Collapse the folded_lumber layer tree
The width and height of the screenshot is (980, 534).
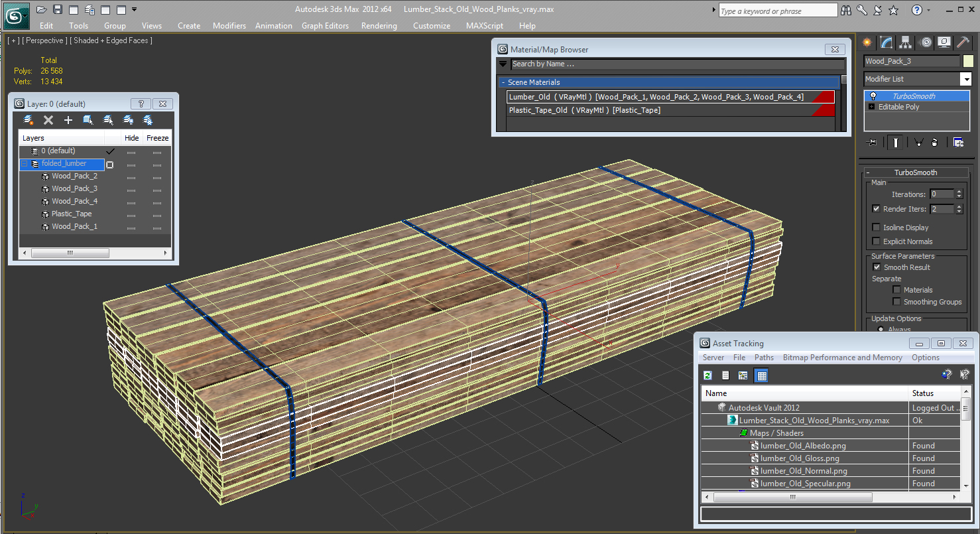pyautogui.click(x=25, y=164)
